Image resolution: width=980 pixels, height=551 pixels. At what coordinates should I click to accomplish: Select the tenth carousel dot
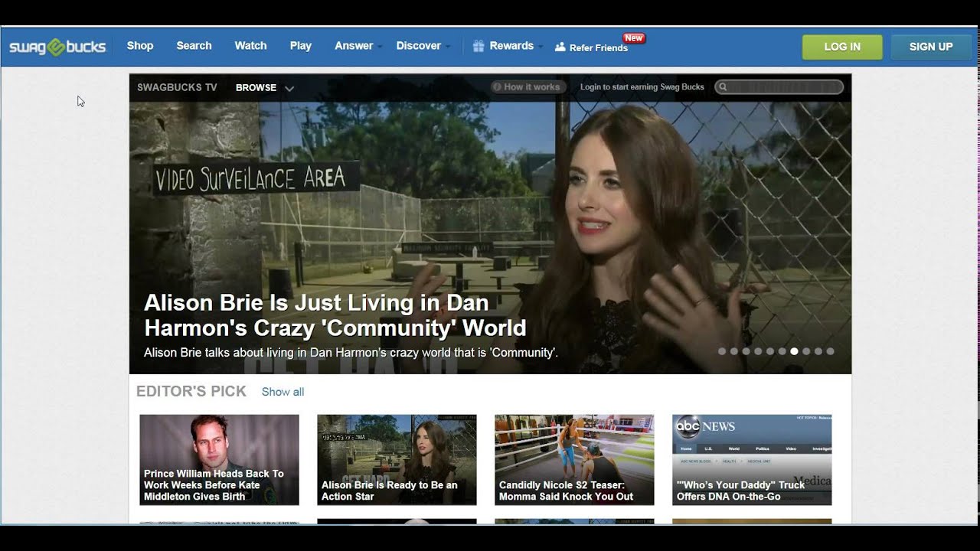[x=830, y=351]
